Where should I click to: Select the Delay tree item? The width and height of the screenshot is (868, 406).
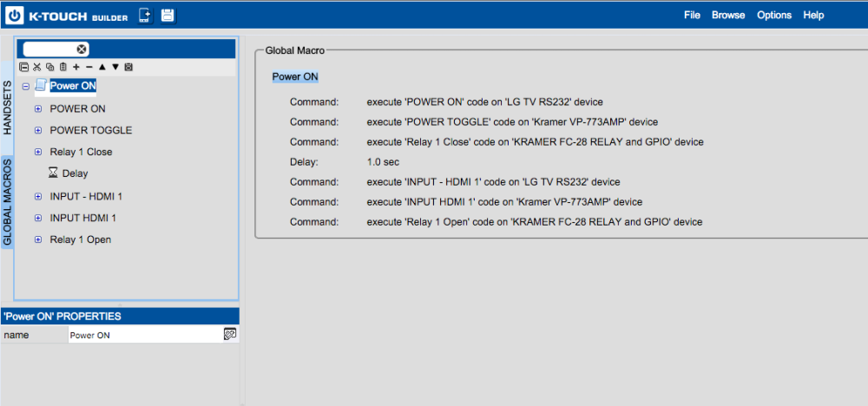[75, 174]
